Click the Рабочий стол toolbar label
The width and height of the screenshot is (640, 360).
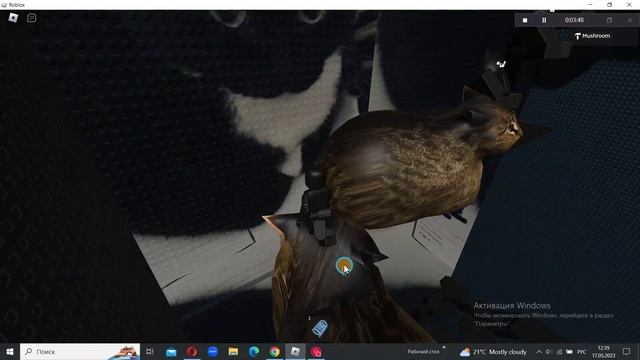[x=423, y=351]
